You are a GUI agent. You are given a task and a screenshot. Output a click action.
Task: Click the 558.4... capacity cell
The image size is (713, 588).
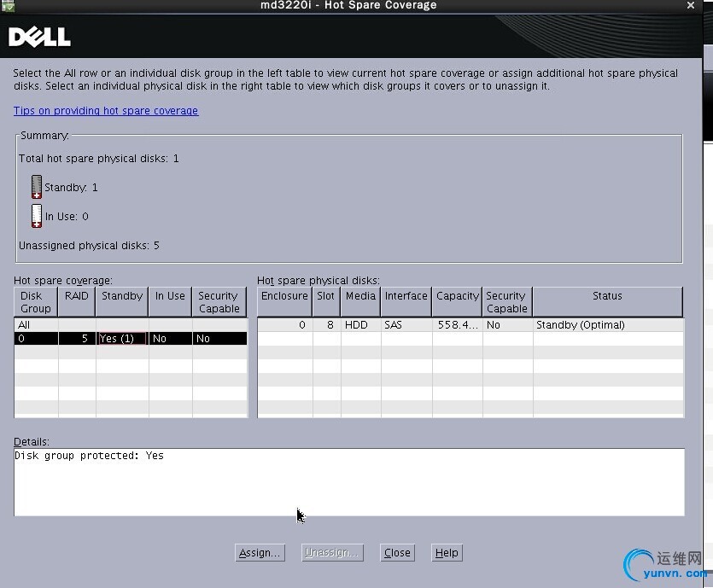(458, 325)
